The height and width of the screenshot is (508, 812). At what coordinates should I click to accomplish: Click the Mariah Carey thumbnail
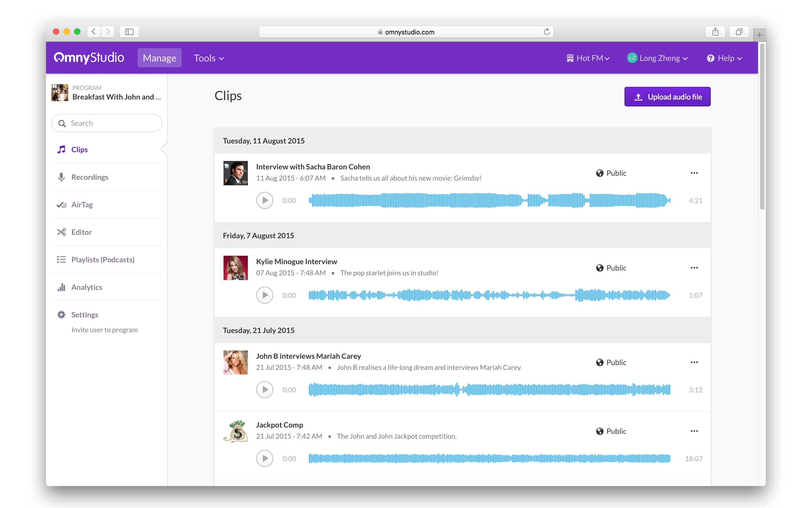pyautogui.click(x=235, y=362)
